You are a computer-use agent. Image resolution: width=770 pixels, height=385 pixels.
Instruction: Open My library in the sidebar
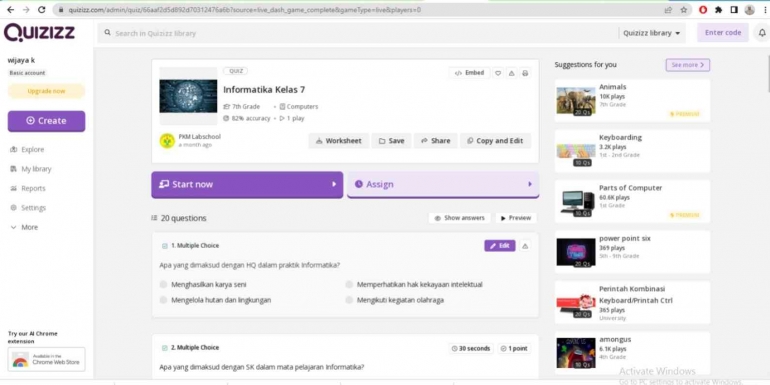(x=30, y=169)
